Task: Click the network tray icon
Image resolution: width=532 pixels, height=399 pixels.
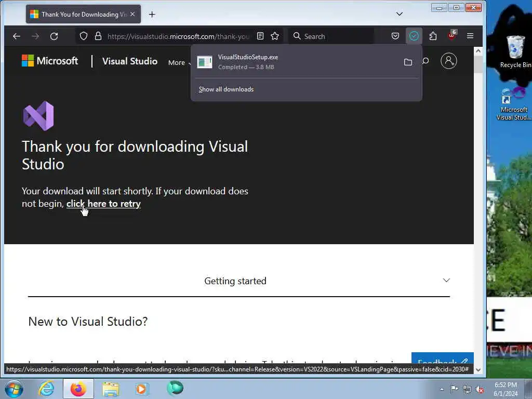Action: click(x=467, y=390)
